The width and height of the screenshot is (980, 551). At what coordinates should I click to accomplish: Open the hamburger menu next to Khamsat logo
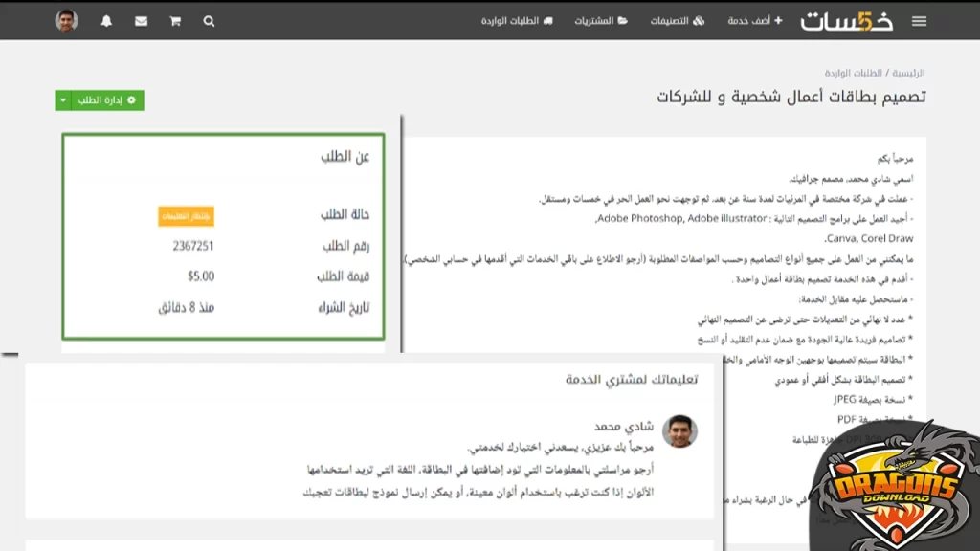[x=919, y=20]
